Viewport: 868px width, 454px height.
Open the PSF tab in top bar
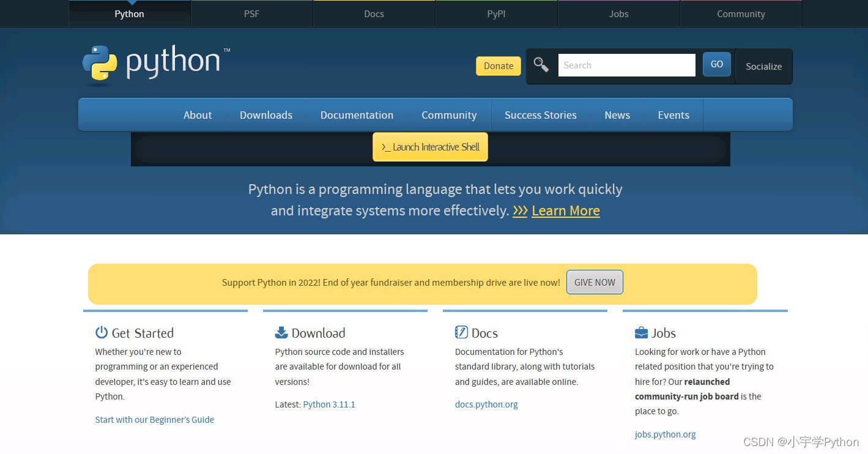[x=252, y=13]
